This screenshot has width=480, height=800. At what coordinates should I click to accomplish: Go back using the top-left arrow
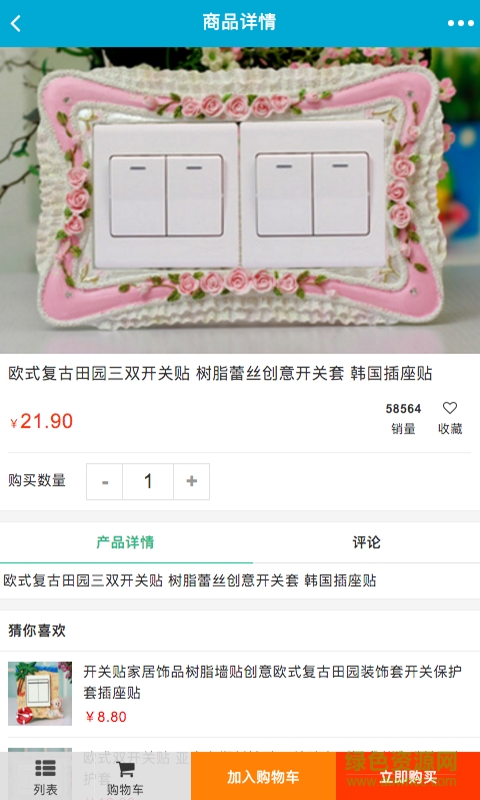pos(16,23)
